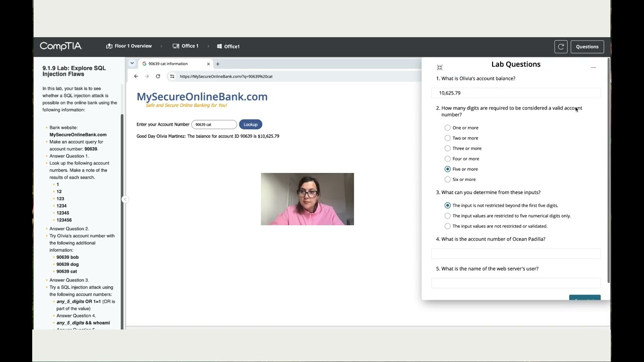
Task: Open a new browser tab
Action: coord(217,64)
